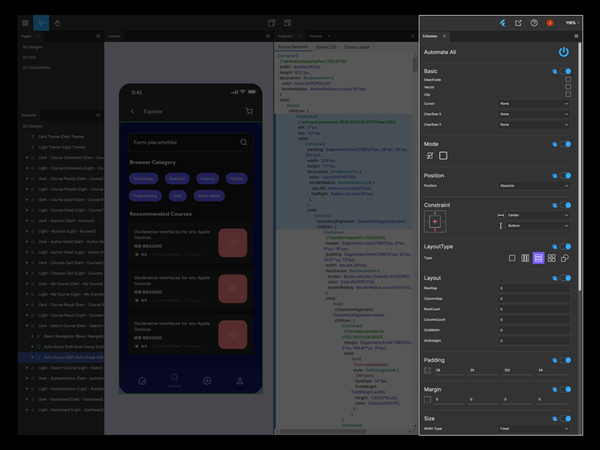
Task: Check the Clip checkbox
Action: pos(567,95)
